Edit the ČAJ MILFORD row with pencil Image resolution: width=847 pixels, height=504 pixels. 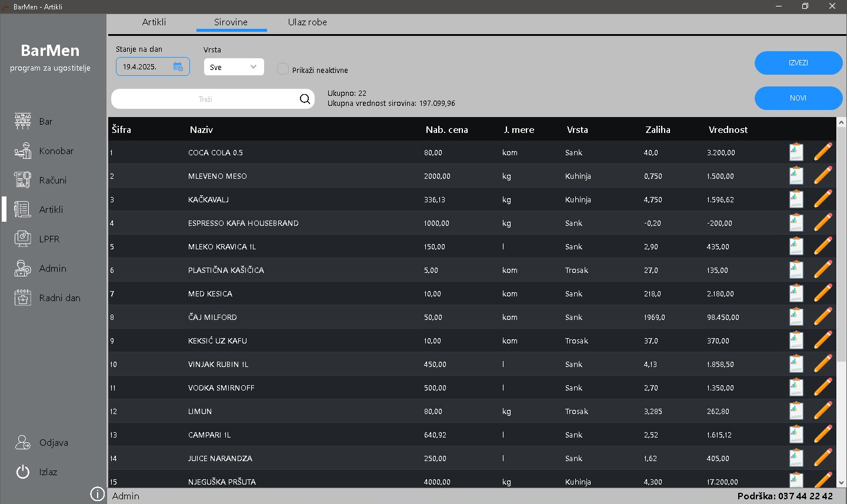click(823, 316)
